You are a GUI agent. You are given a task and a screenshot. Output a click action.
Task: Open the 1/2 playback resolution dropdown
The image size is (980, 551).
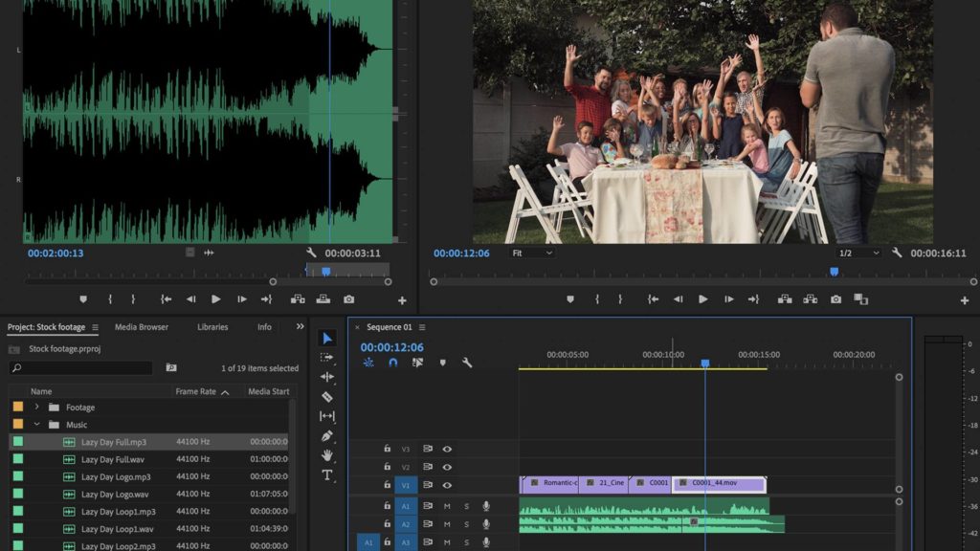click(858, 253)
